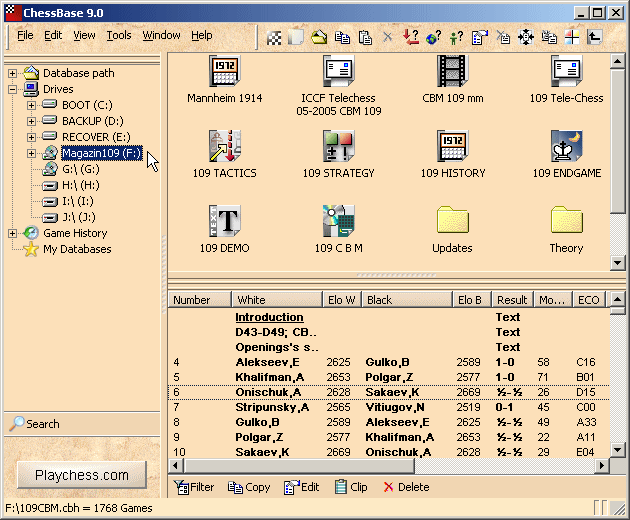Select the Stripunsky,A vs Vitiugov,N game row
The height and width of the screenshot is (520, 630).
click(x=389, y=407)
